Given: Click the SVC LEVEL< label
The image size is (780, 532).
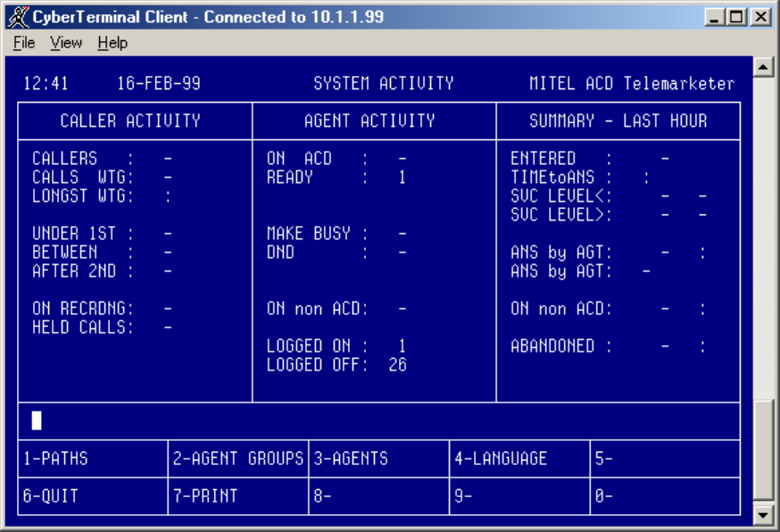Looking at the screenshot, I should coord(557,196).
